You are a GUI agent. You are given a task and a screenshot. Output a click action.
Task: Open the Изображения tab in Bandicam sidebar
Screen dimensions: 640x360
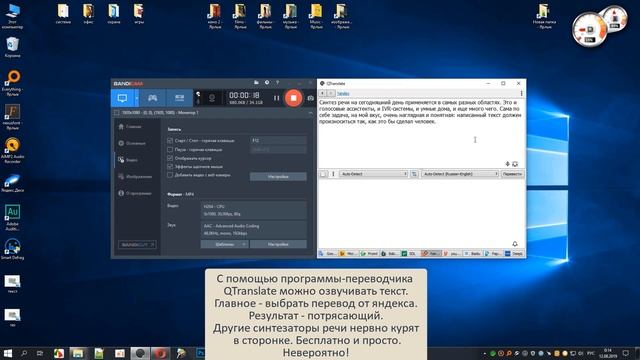(x=135, y=177)
